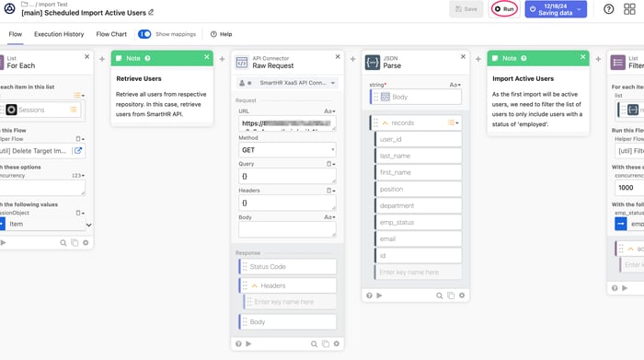Screen dimensions: 644x360
Task: Click the Status Code response field
Action: [288, 267]
